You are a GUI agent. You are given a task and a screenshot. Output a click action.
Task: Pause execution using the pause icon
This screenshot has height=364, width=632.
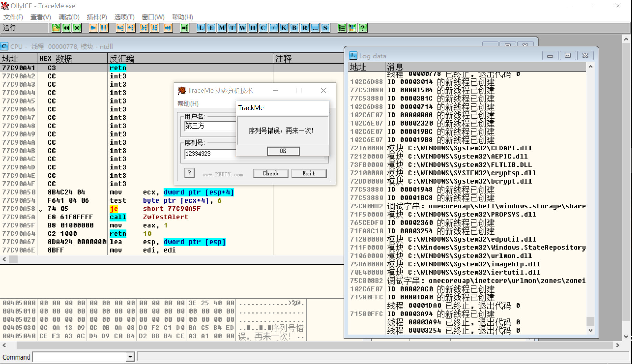pyautogui.click(x=104, y=28)
